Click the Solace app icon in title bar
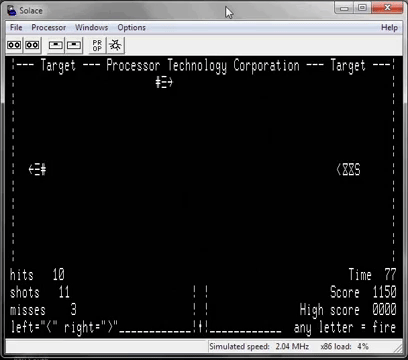 point(12,10)
